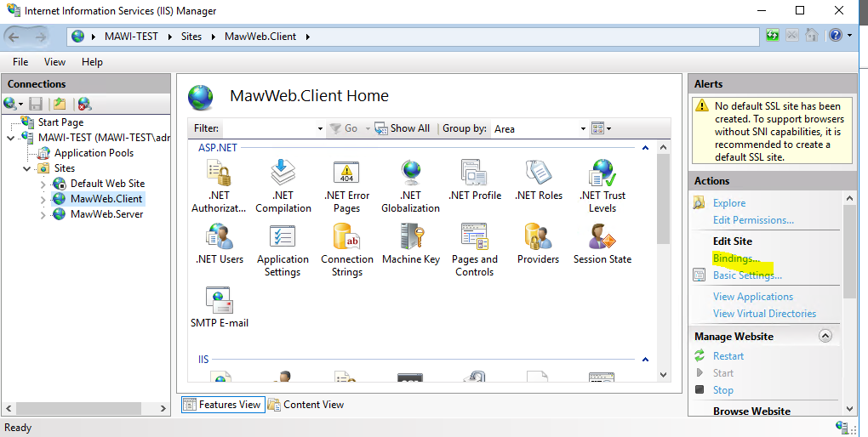
Task: Collapse the Sites tree node
Action: 26,168
